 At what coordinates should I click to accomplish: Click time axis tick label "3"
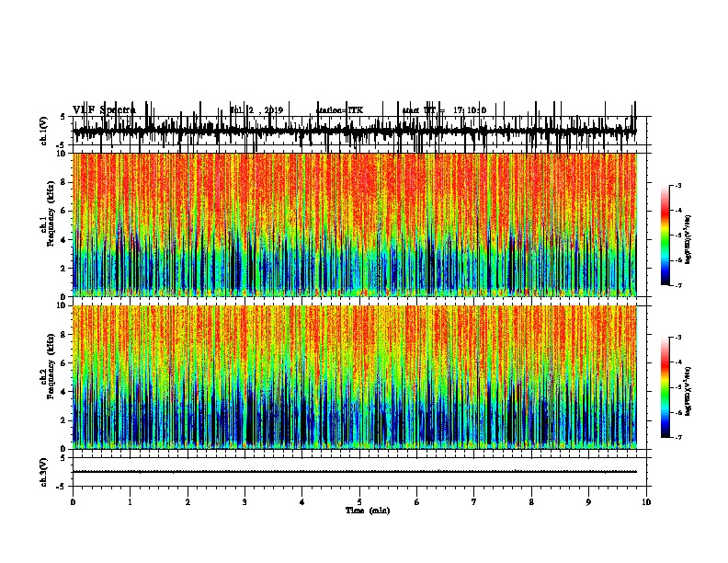point(245,502)
